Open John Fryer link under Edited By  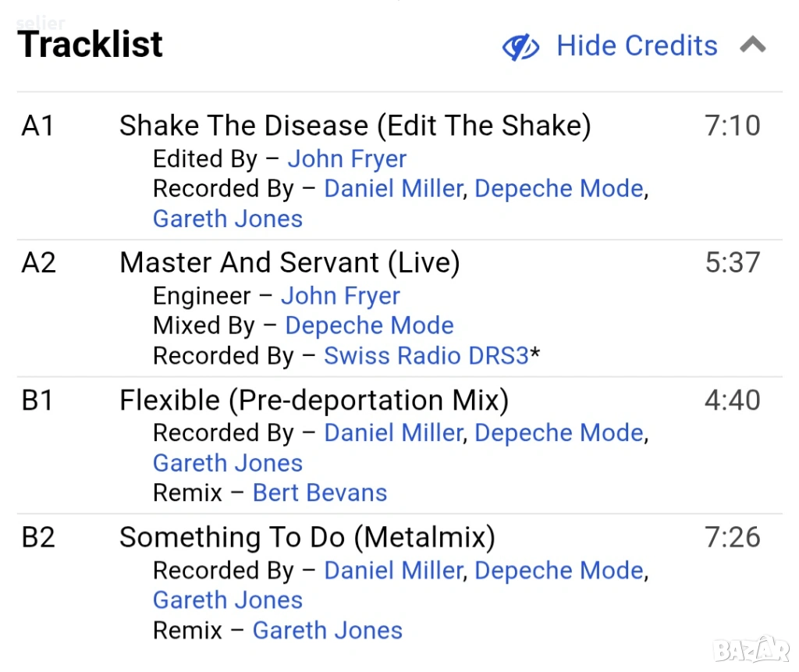pos(346,159)
